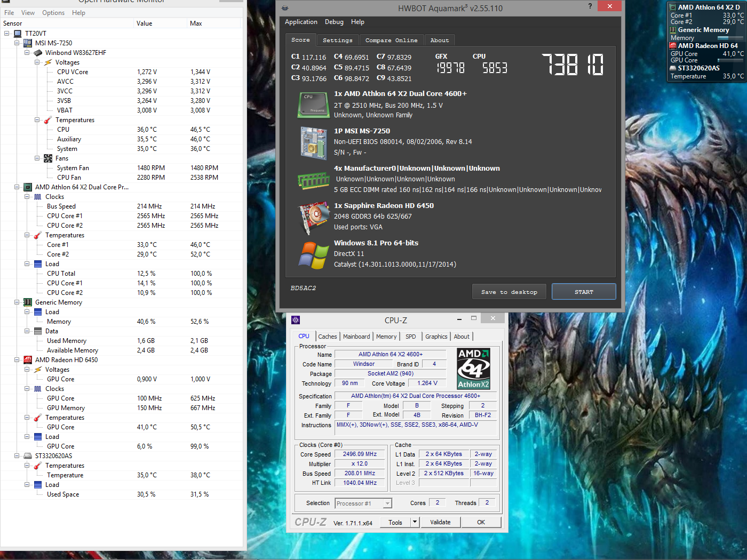The height and width of the screenshot is (560, 747).
Task: Click the Value column header in hardware monitor
Action: tap(161, 23)
